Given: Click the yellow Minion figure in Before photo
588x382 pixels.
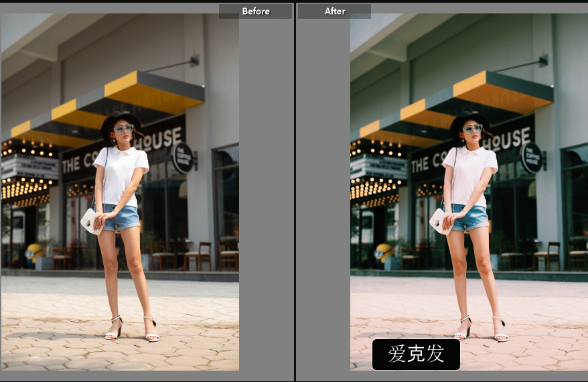Looking at the screenshot, I should (x=34, y=255).
